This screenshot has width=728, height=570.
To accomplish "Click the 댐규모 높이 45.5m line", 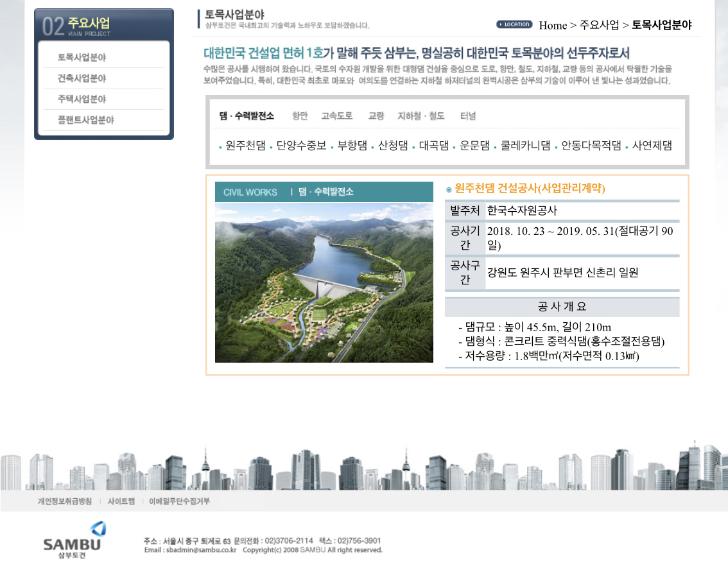I will tap(535, 327).
